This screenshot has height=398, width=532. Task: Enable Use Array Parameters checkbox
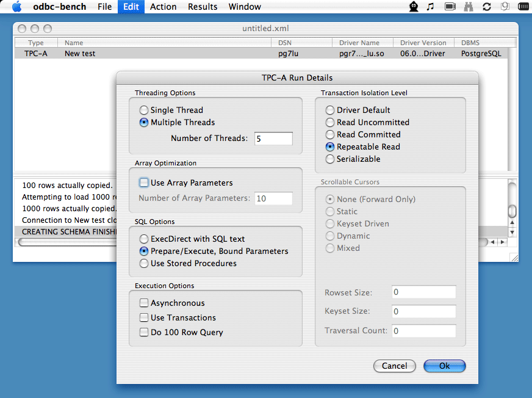click(144, 183)
